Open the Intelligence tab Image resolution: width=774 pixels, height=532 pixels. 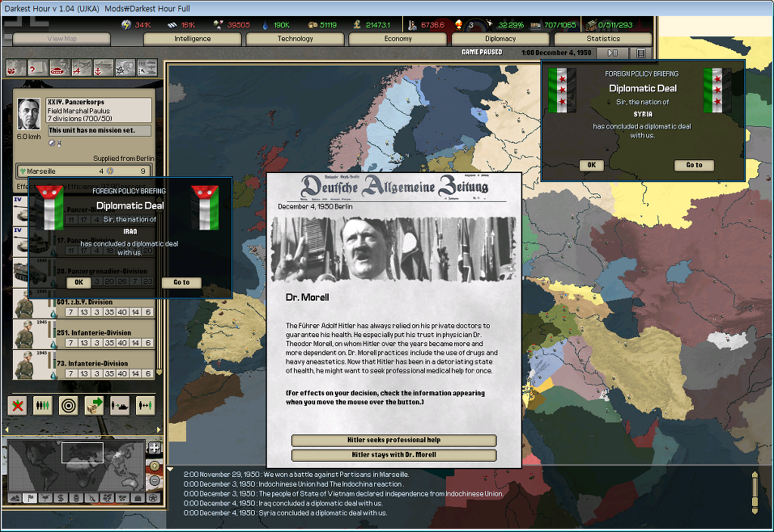pos(193,39)
